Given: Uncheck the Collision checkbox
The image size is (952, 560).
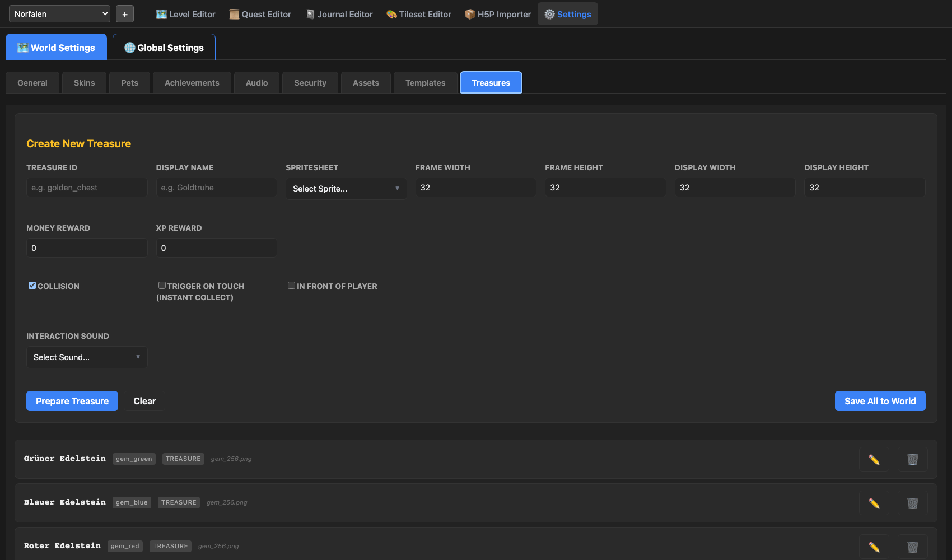Looking at the screenshot, I should point(32,286).
